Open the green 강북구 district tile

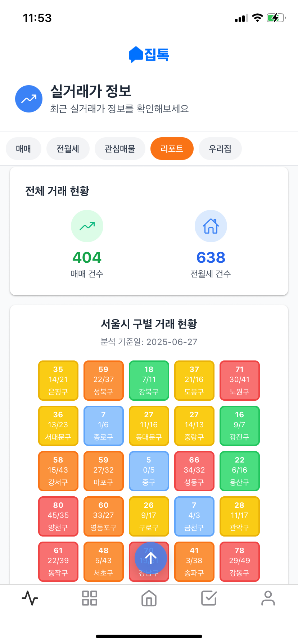(149, 381)
